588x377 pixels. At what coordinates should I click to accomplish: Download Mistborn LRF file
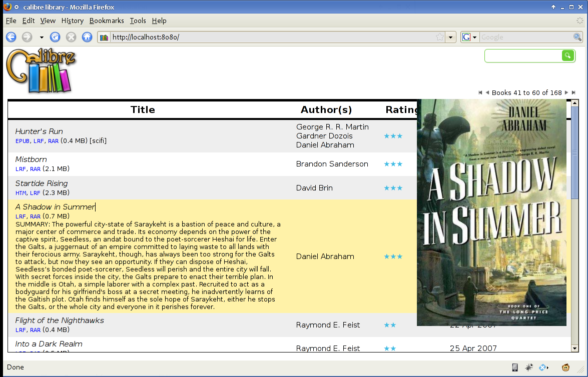[x=21, y=169]
